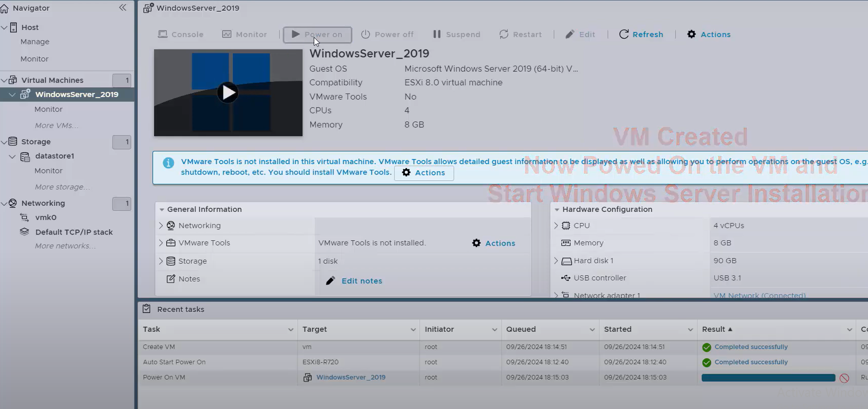
Task: Select Monitor under datastore1
Action: 48,171
